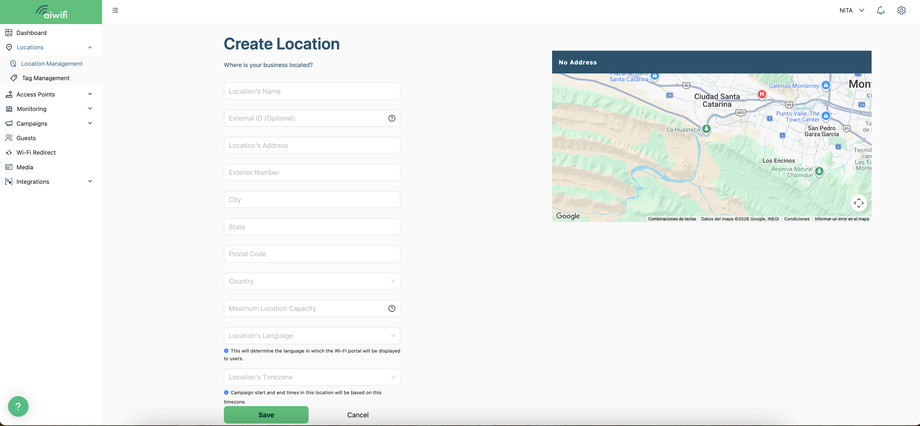
Task: Expand the Monitoring menu
Action: (x=50, y=109)
